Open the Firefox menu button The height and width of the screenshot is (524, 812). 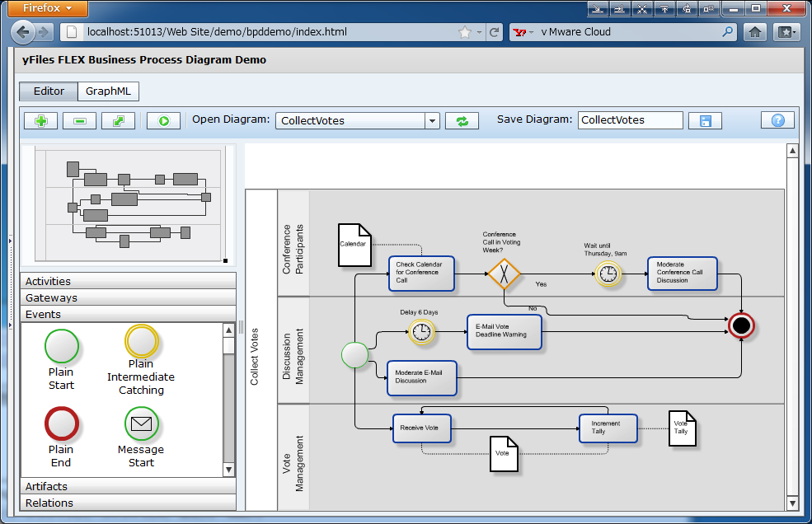pyautogui.click(x=48, y=8)
